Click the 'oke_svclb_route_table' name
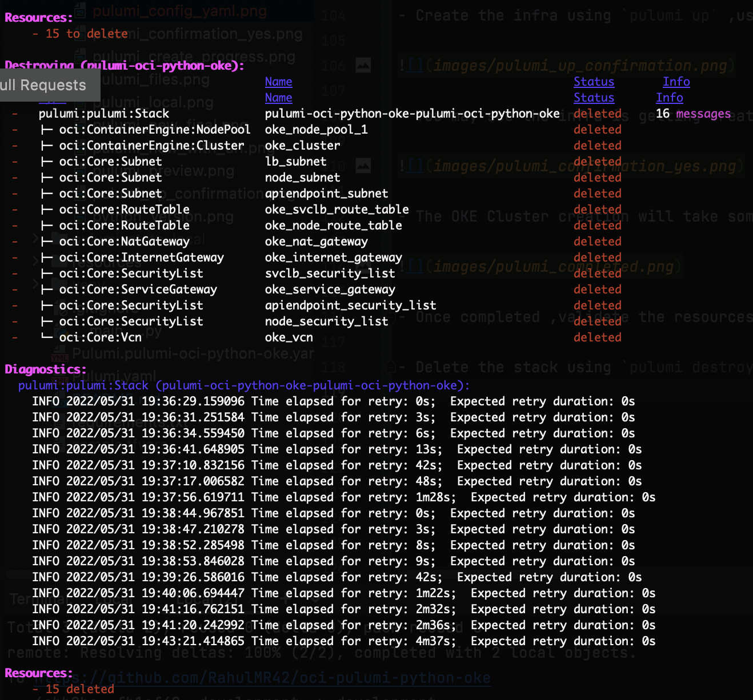 (x=337, y=210)
